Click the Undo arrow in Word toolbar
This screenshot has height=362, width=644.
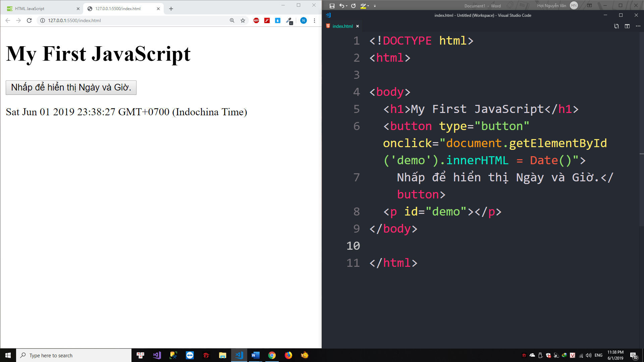(341, 6)
